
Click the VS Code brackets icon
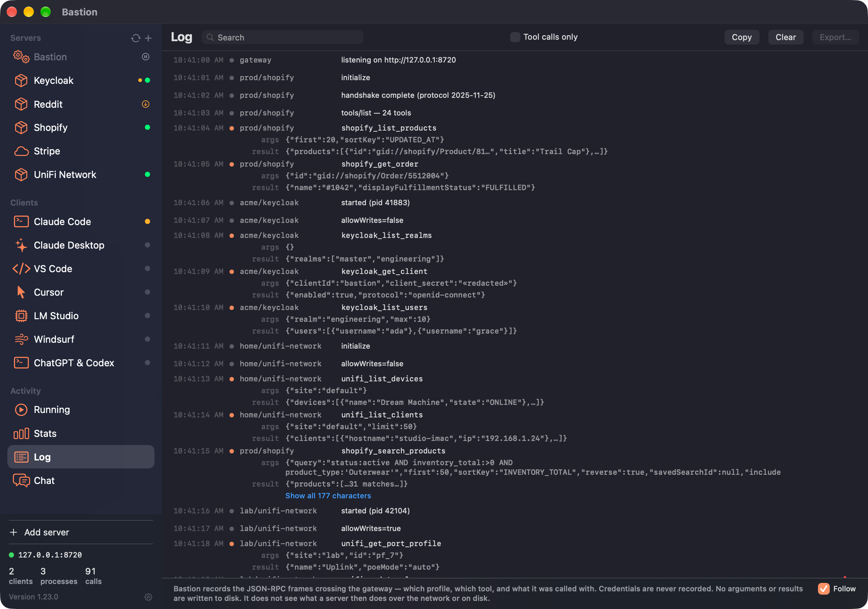(21, 269)
